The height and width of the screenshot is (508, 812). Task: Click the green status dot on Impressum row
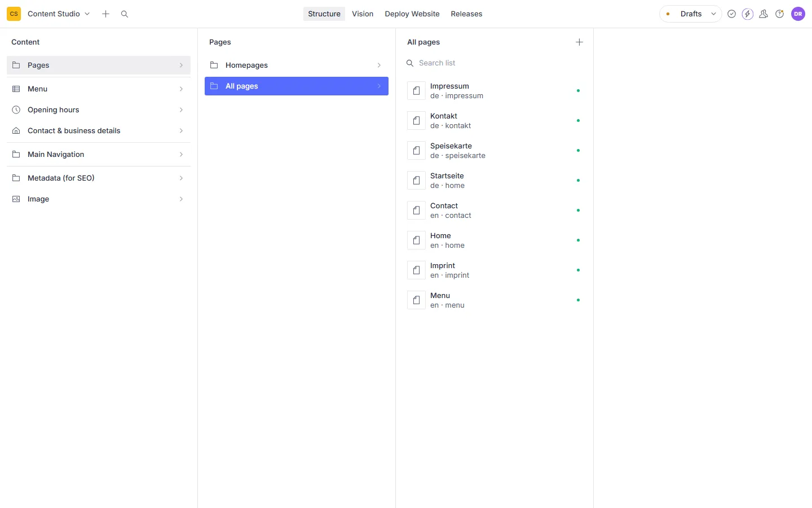pos(578,90)
